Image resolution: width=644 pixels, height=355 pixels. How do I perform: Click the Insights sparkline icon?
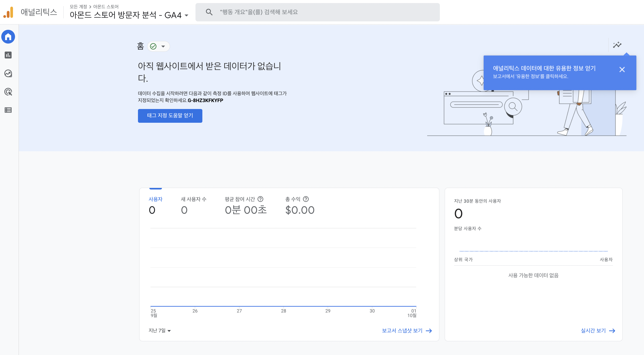tap(617, 45)
